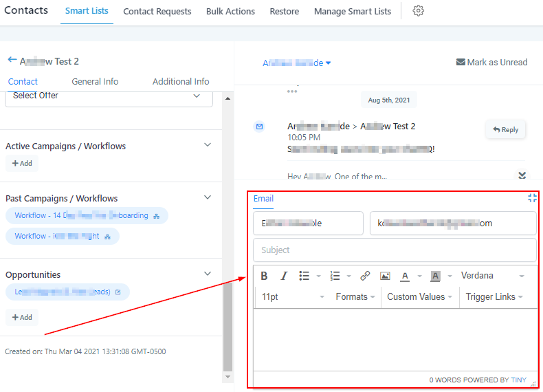543x392 pixels.
Task: Insert a numbered list
Action: coord(335,276)
